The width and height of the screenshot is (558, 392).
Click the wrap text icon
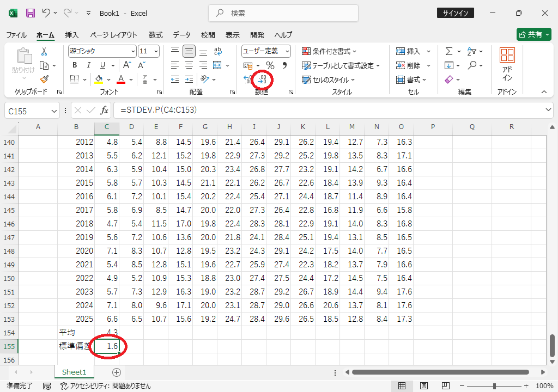coord(218,51)
